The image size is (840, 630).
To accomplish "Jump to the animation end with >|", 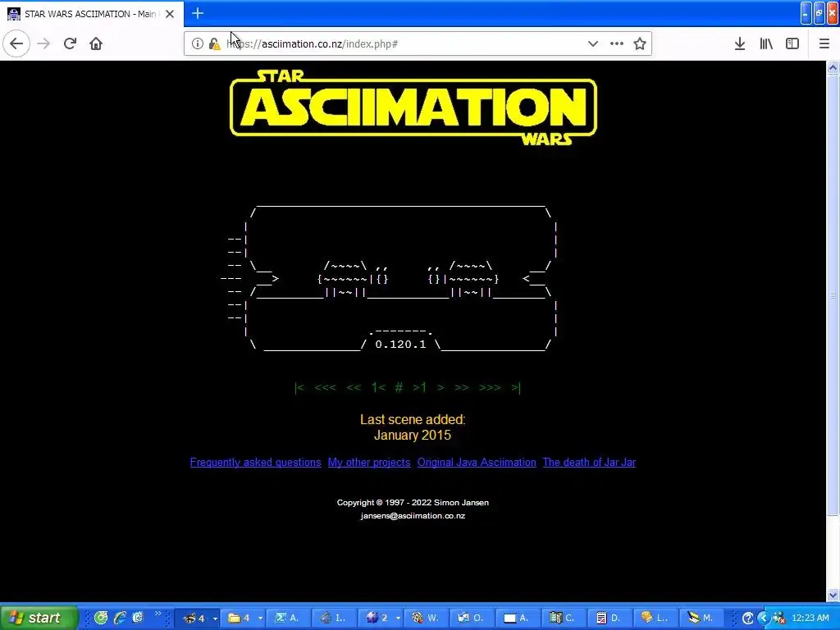I will [x=515, y=387].
